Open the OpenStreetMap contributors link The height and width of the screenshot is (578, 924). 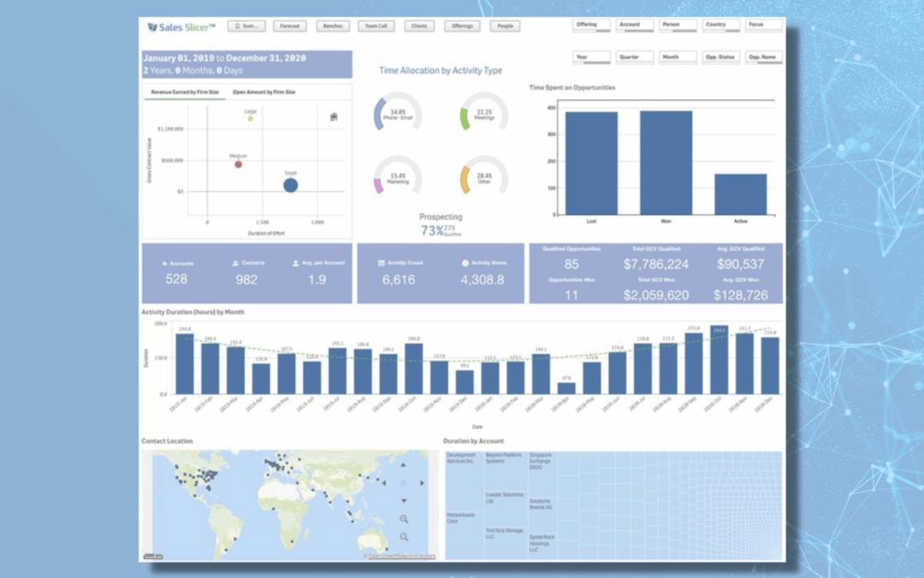pos(402,557)
